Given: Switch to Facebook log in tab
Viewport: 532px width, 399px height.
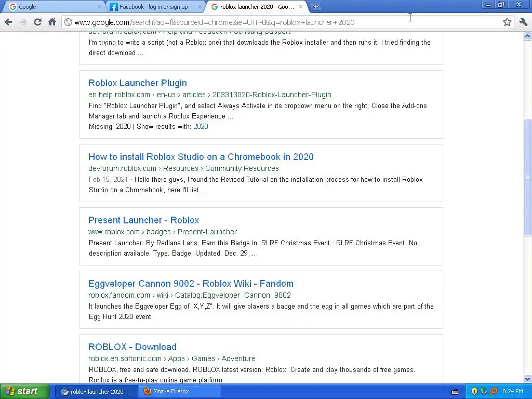Looking at the screenshot, I should tap(155, 7).
